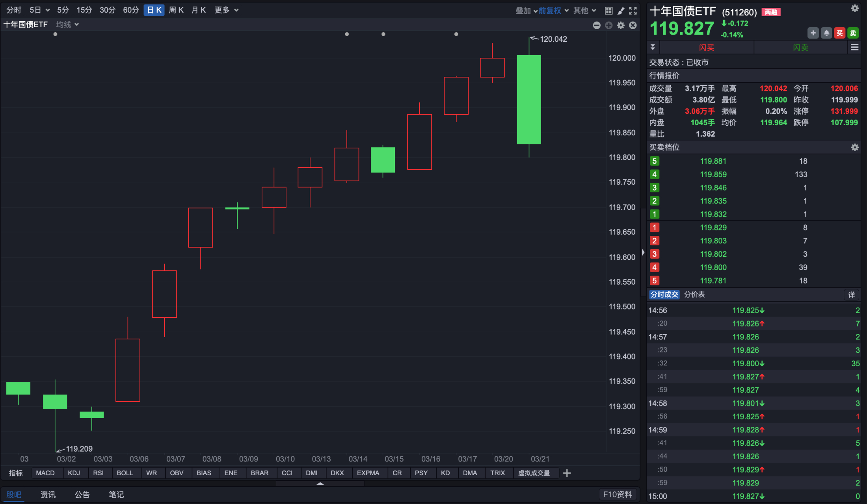Image resolution: width=867 pixels, height=504 pixels.
Task: Enter fullscreen chart mode
Action: (x=633, y=11)
